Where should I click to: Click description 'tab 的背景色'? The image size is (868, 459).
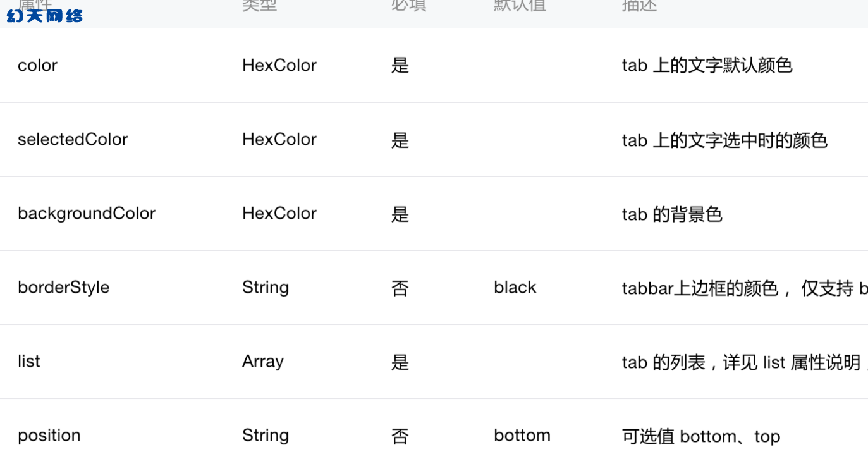pyautogui.click(x=672, y=214)
